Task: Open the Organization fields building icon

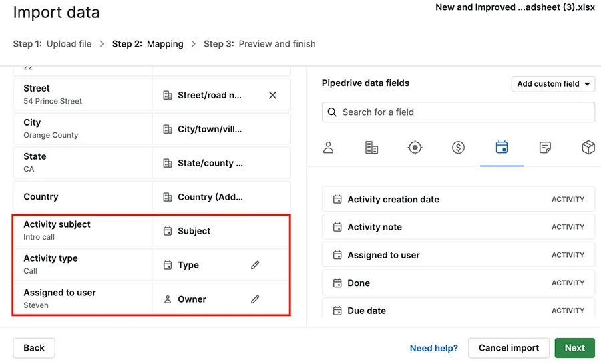Action: [371, 148]
